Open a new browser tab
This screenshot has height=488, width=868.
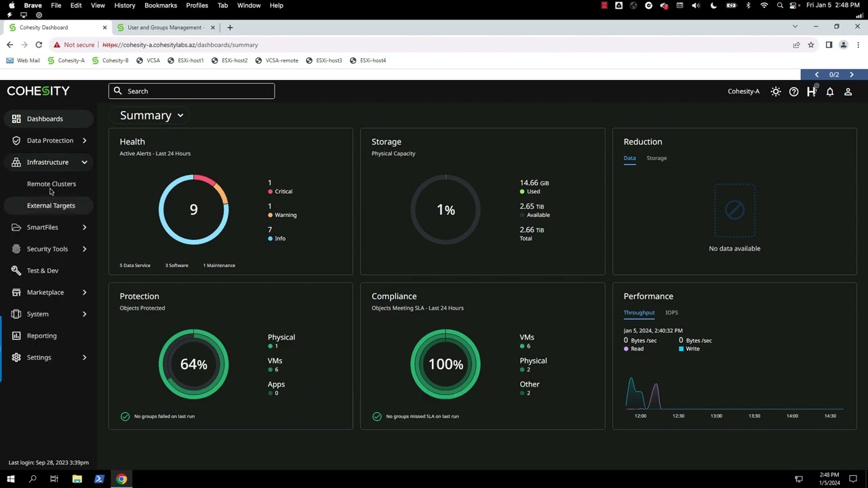230,28
